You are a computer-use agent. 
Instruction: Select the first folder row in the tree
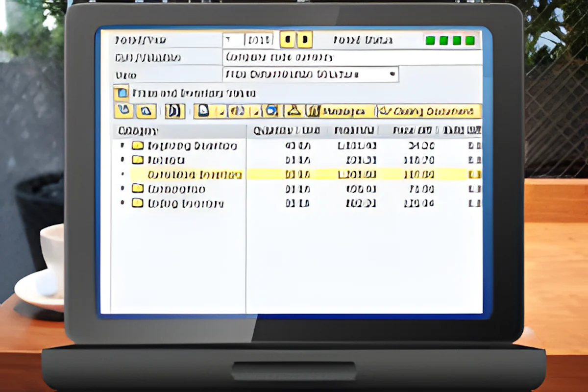click(x=179, y=146)
